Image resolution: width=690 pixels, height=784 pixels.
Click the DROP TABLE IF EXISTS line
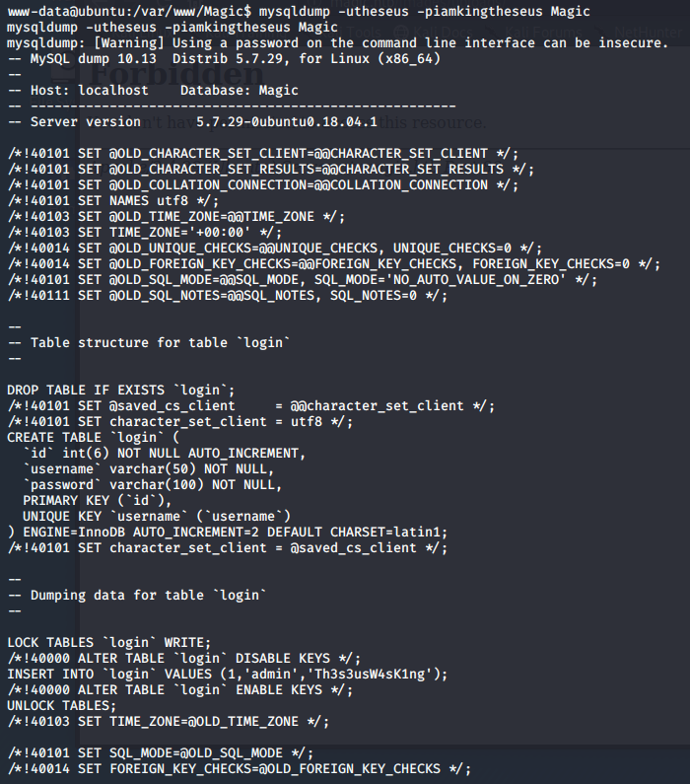pos(121,390)
